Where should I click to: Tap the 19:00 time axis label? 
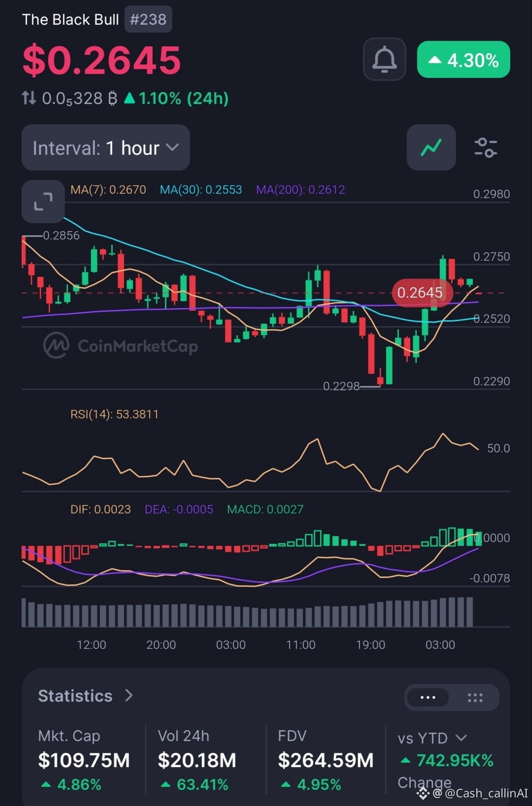coord(370,645)
